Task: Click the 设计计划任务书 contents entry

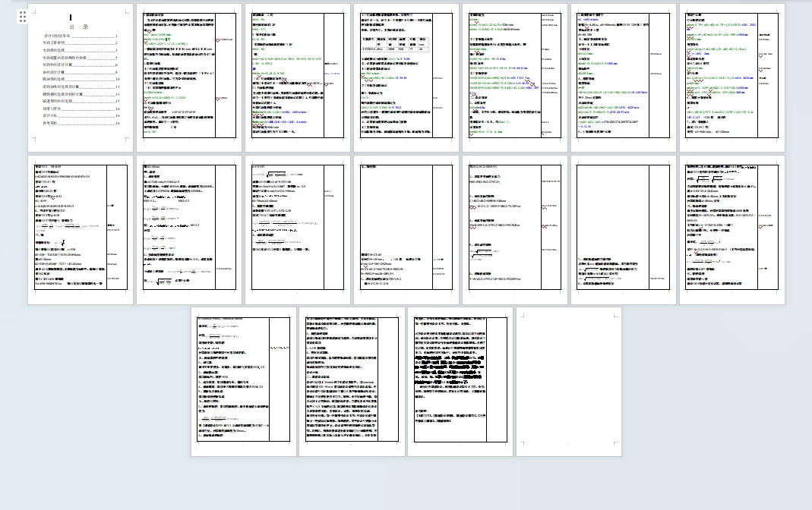Action: (x=81, y=36)
